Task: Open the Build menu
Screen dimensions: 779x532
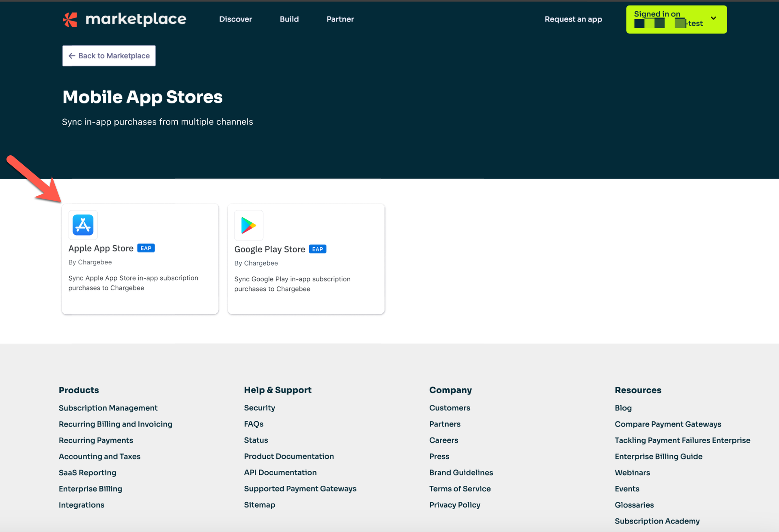Action: pos(289,19)
